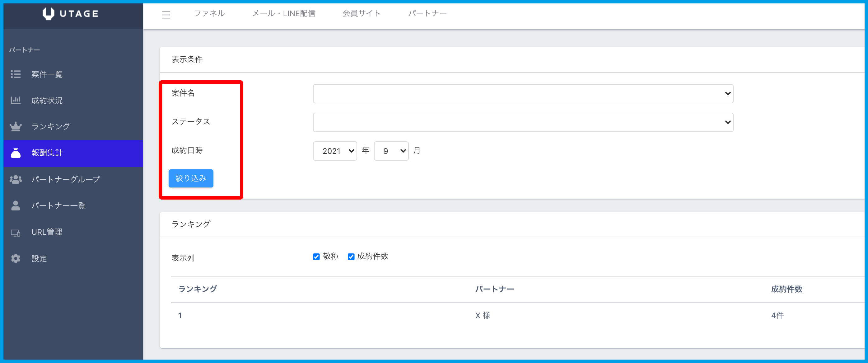Open the year dropdown showing 2021

(334, 151)
